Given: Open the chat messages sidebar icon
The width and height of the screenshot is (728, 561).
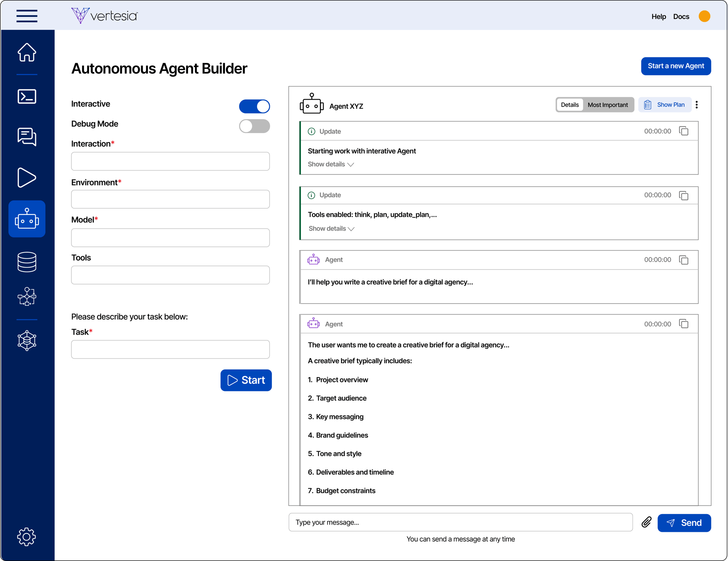Looking at the screenshot, I should pos(27,137).
